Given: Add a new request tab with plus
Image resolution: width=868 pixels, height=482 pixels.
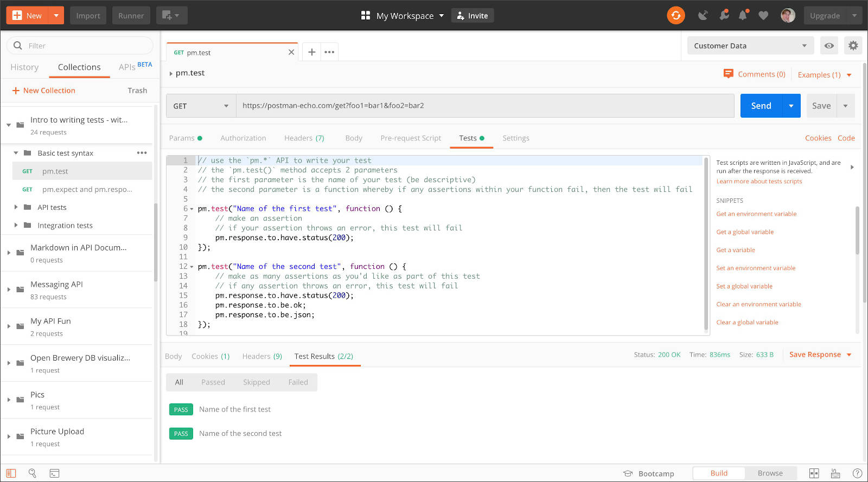Looking at the screenshot, I should click(312, 52).
